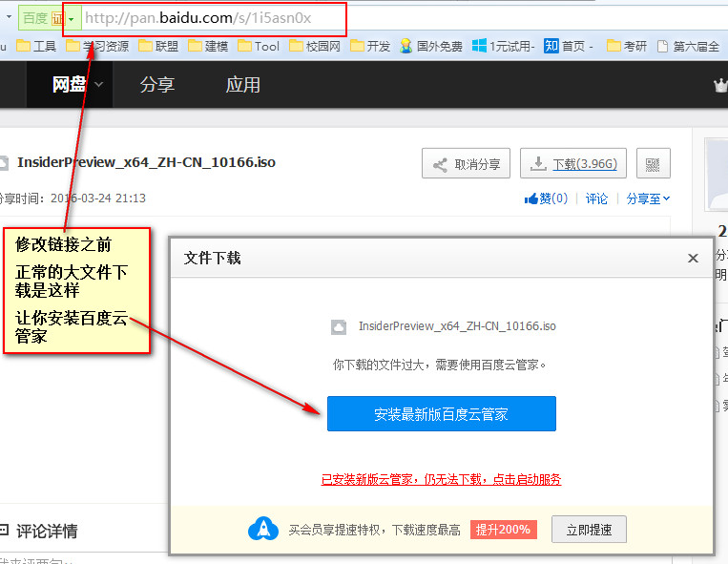Open the 学习资源 bookmark folder

pos(97,46)
